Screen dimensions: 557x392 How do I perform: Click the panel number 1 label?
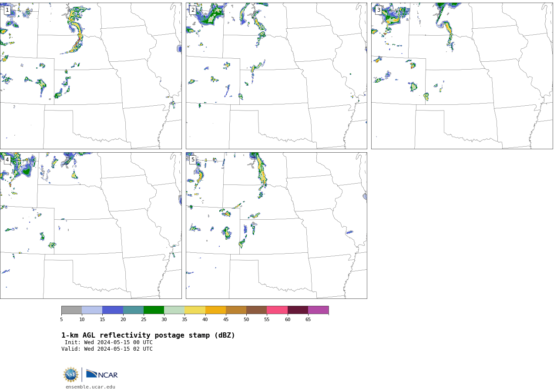tap(7, 10)
